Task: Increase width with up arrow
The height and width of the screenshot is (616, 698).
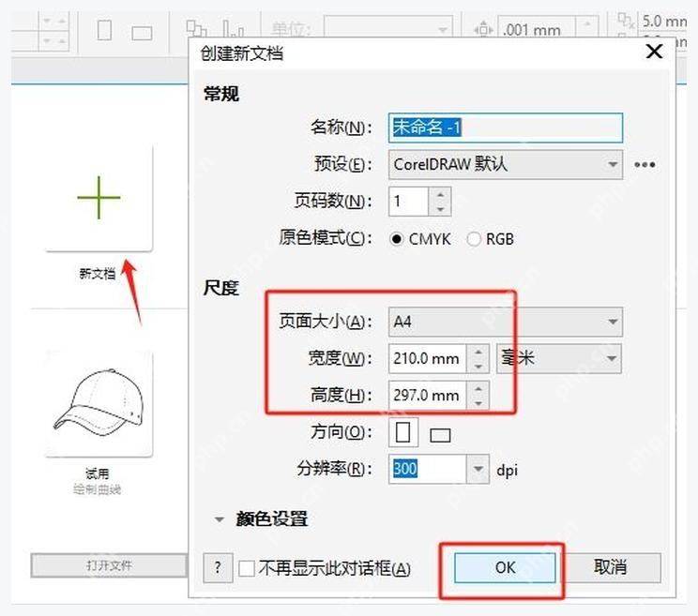Action: click(478, 352)
